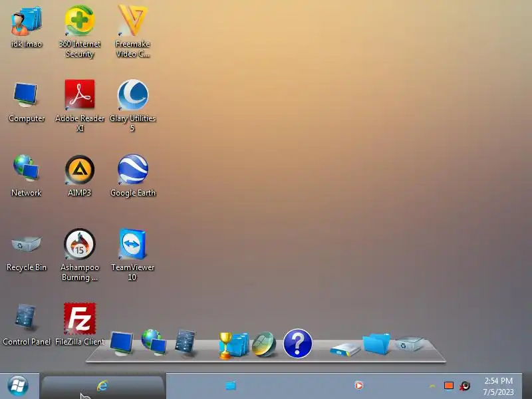Click the 'Adobe Reader XI' label text
532x399 pixels.
80,123
